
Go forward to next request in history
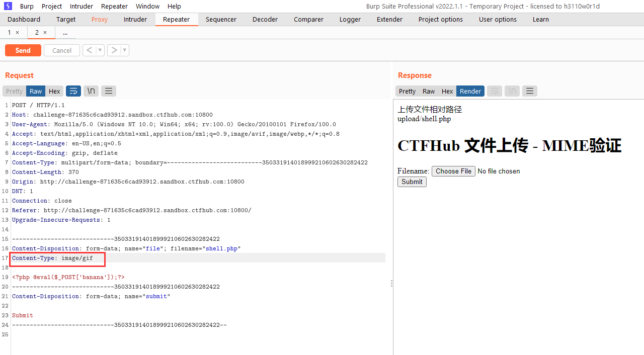click(x=114, y=50)
